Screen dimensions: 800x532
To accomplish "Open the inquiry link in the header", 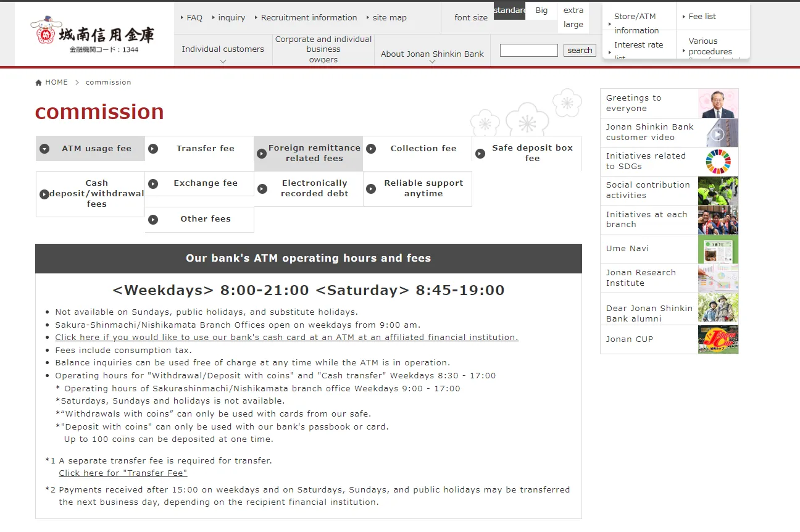I will point(231,18).
